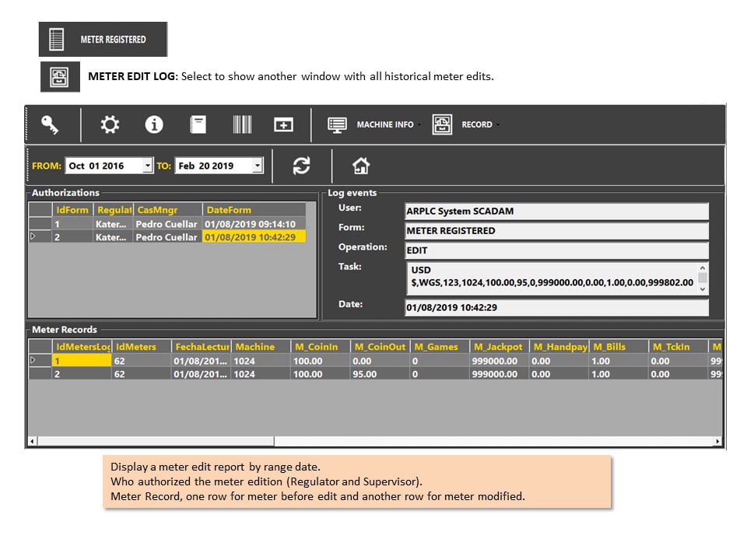Click the M_CoinOut column header
747x560 pixels.
point(380,347)
